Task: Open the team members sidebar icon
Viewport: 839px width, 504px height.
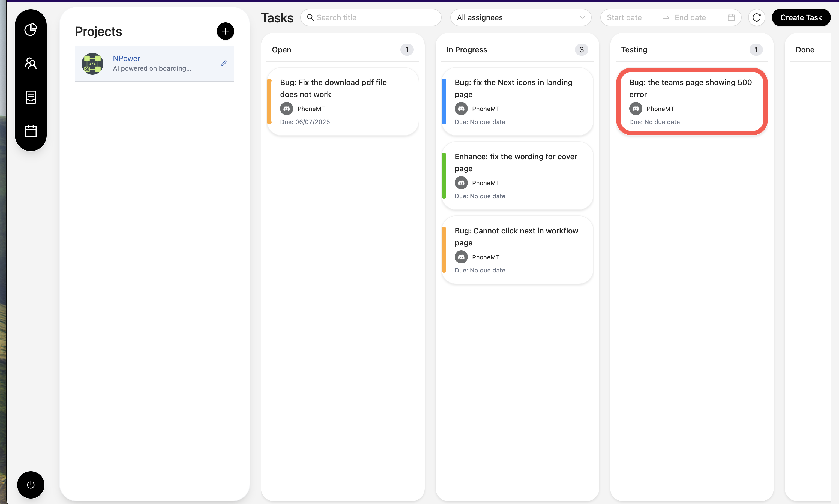Action: (x=31, y=63)
